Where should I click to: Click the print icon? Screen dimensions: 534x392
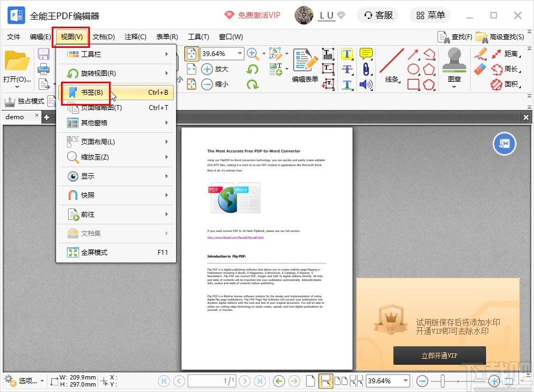coord(44,69)
